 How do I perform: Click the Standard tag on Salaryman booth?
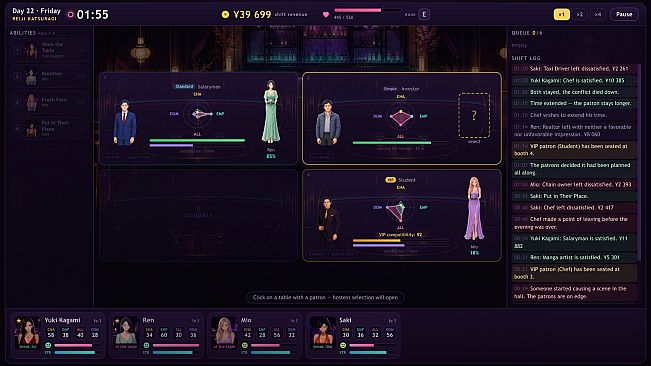pyautogui.click(x=184, y=86)
